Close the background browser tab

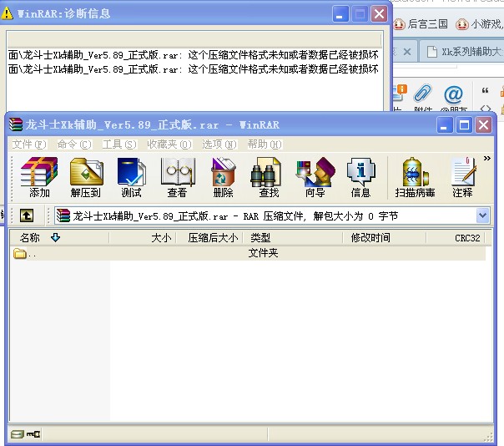[x=407, y=52]
